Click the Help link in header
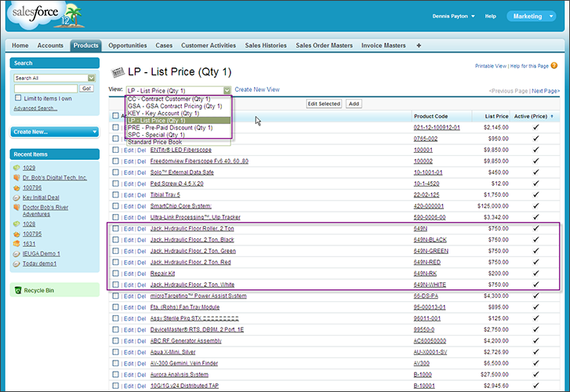This screenshot has height=392, width=570. coord(490,16)
